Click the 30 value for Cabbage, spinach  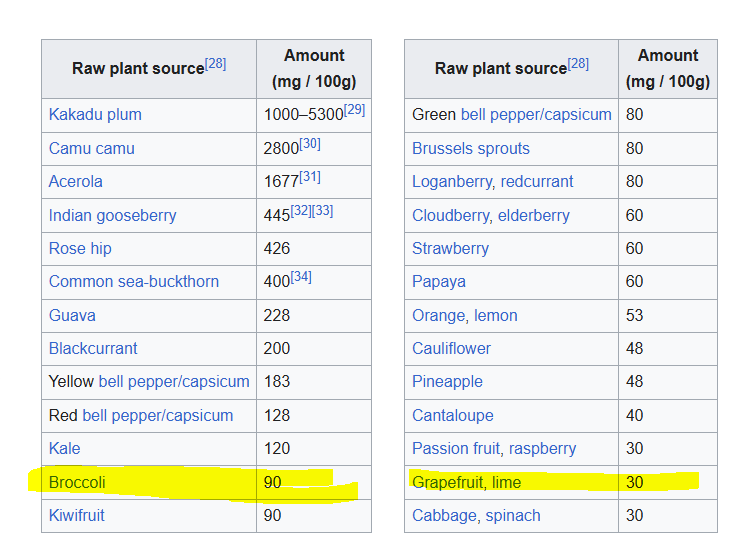[634, 515]
